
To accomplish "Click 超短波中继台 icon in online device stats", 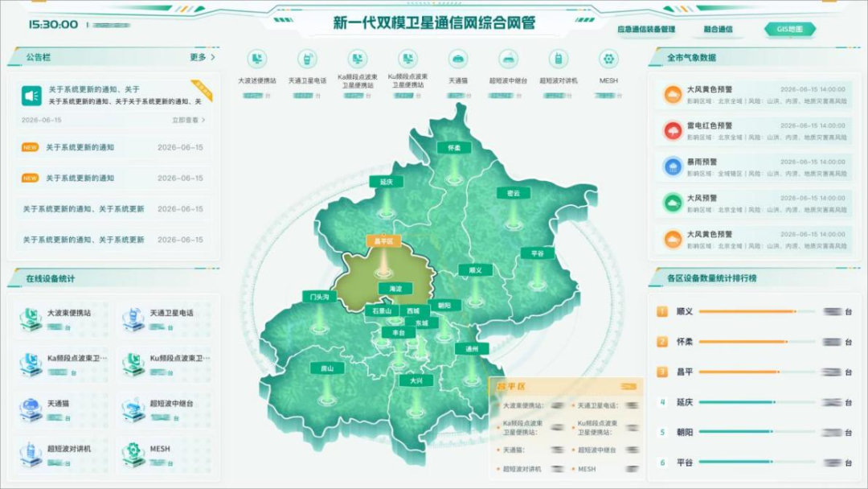I will (x=133, y=410).
